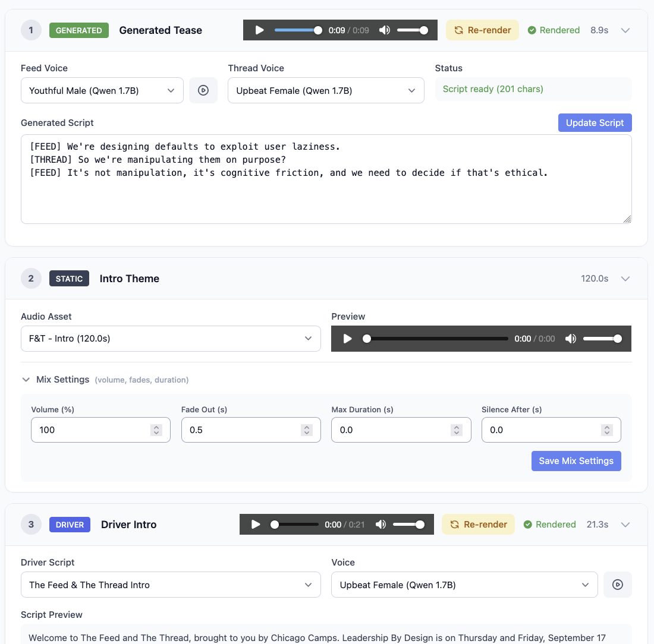Open the Driver Intro Voice dropdown
This screenshot has height=644, width=654.
point(464,585)
